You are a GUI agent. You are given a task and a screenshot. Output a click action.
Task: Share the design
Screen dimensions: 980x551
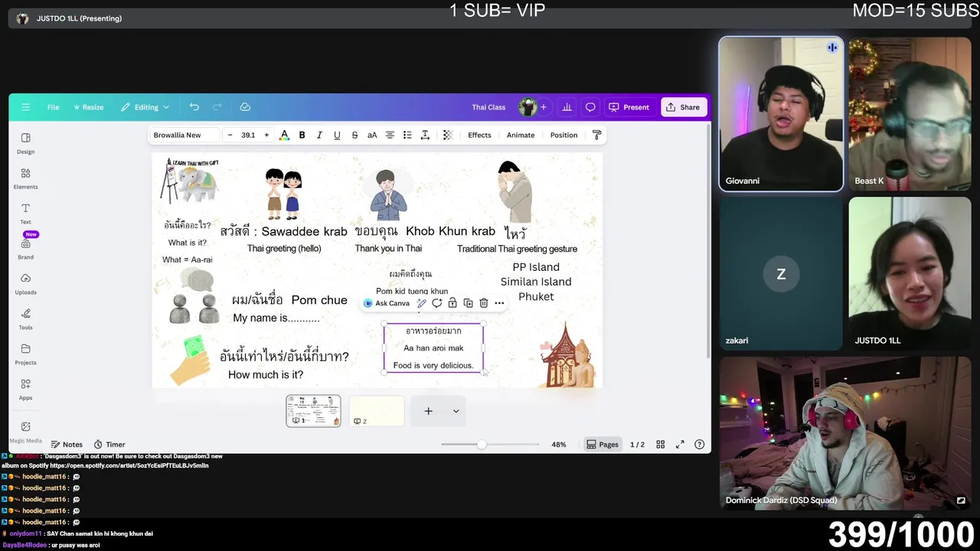tap(682, 107)
